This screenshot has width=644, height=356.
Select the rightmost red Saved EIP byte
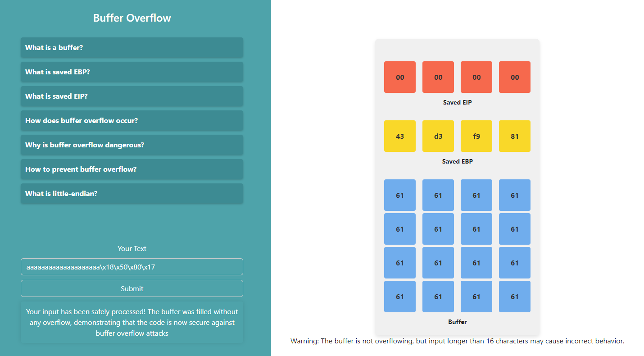click(x=515, y=77)
